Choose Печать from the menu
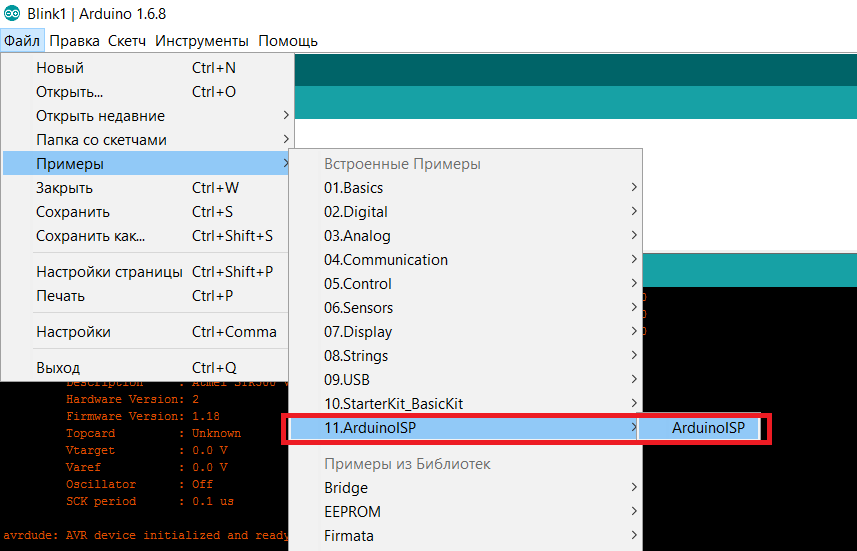This screenshot has height=551, width=857. [147, 296]
